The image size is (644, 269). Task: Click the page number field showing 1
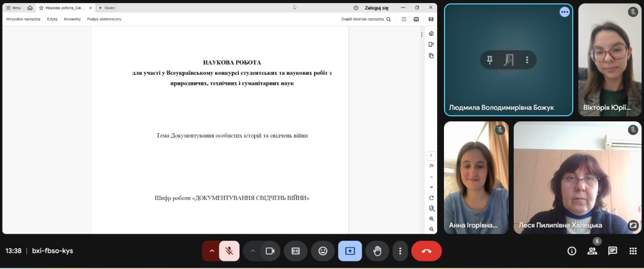(431, 155)
